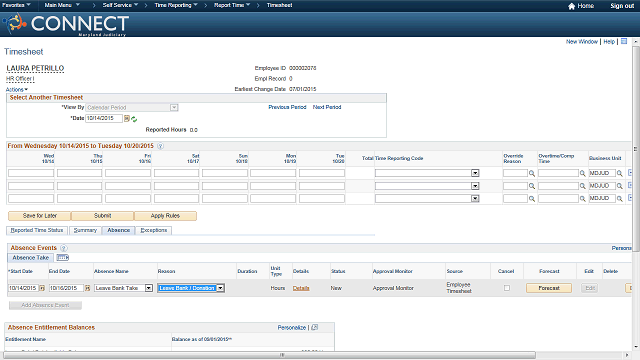Click Home icon in top navigation bar
Image resolution: width=640 pixels, height=360 pixels.
[x=571, y=6]
